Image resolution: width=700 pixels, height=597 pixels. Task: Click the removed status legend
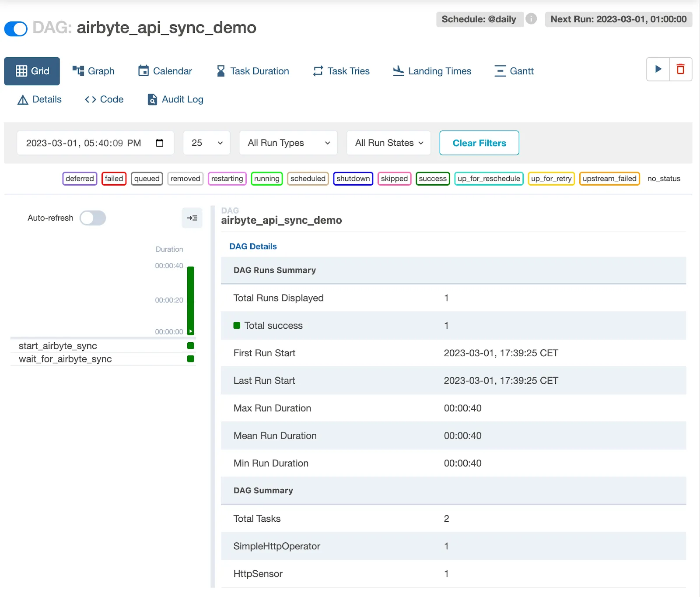(185, 179)
